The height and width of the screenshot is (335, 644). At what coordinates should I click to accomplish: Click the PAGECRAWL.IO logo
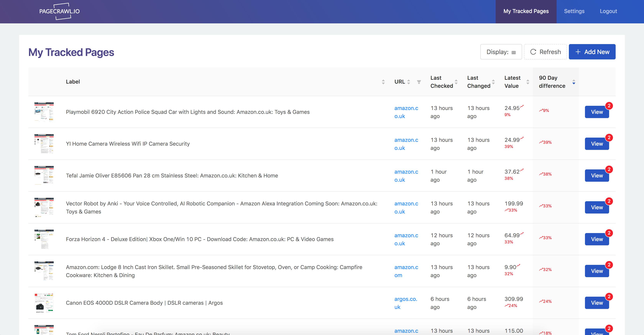pos(59,11)
